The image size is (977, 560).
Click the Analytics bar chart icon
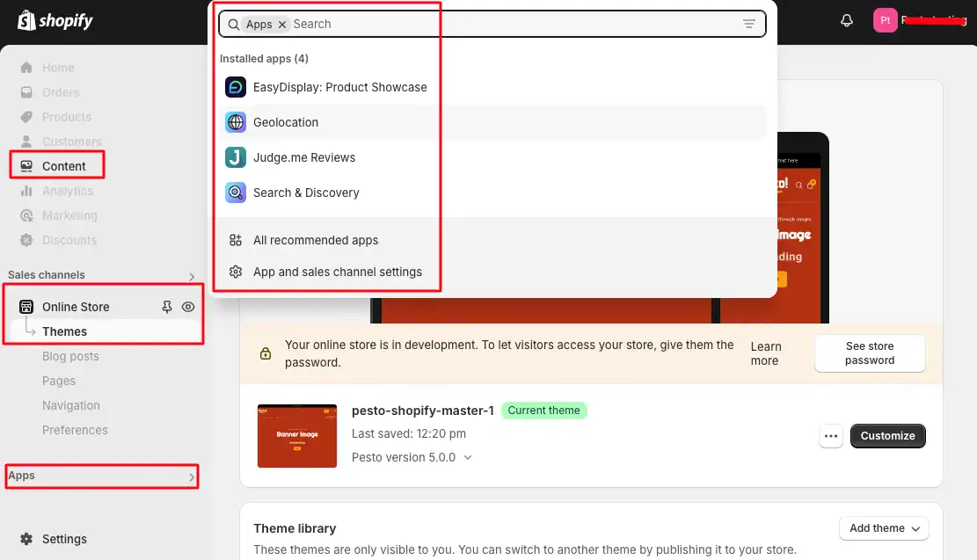coord(26,192)
